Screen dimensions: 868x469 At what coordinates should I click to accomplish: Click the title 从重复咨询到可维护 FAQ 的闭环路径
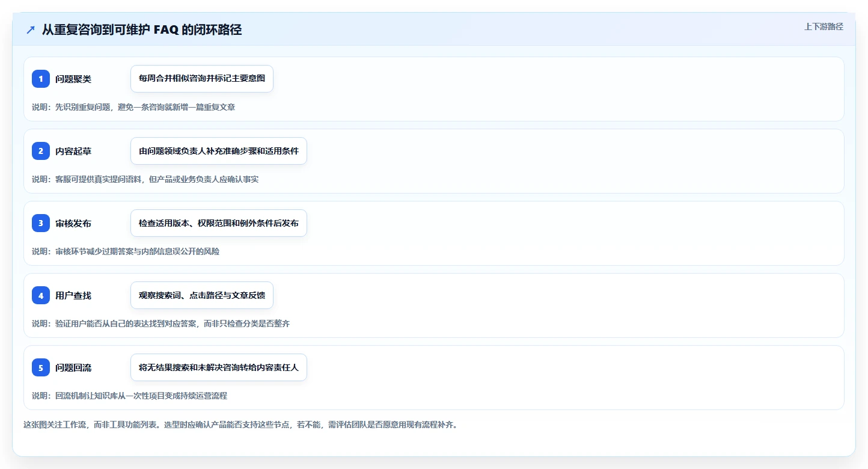point(142,29)
